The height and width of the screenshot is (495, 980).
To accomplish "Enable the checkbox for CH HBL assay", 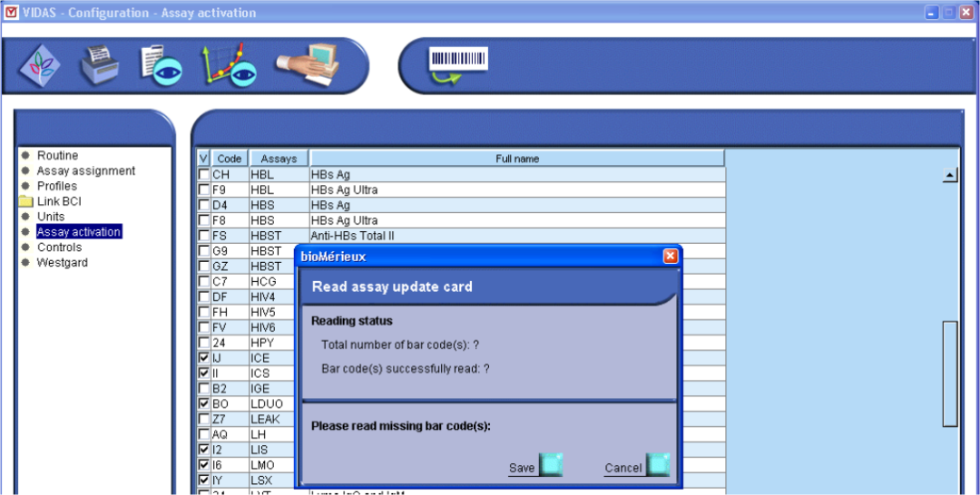I will click(204, 175).
